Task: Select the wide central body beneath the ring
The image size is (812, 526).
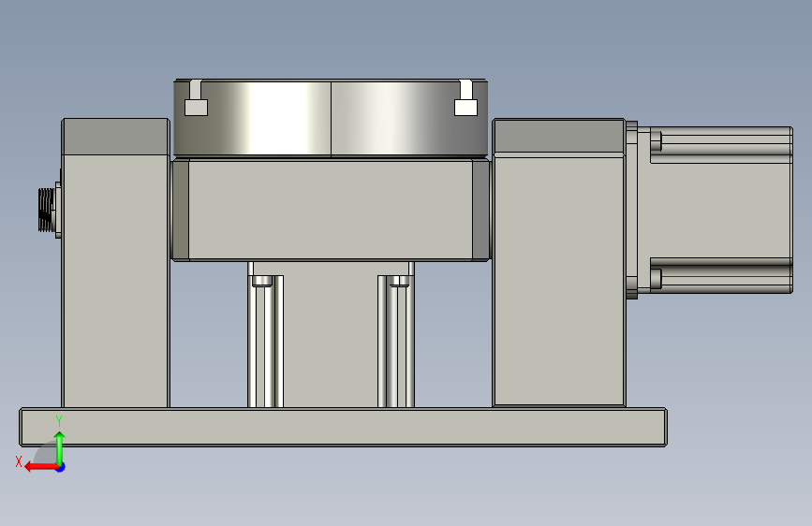Action: [x=331, y=211]
